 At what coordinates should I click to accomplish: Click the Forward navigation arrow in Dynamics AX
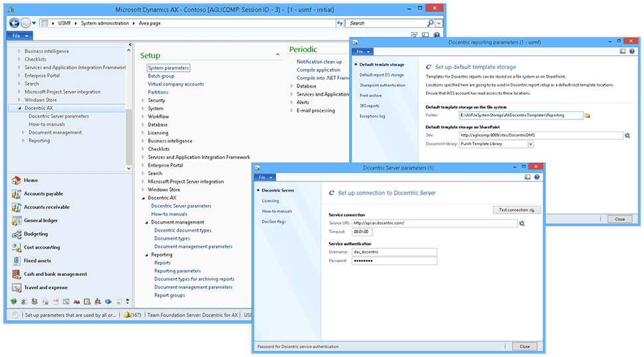[x=25, y=23]
